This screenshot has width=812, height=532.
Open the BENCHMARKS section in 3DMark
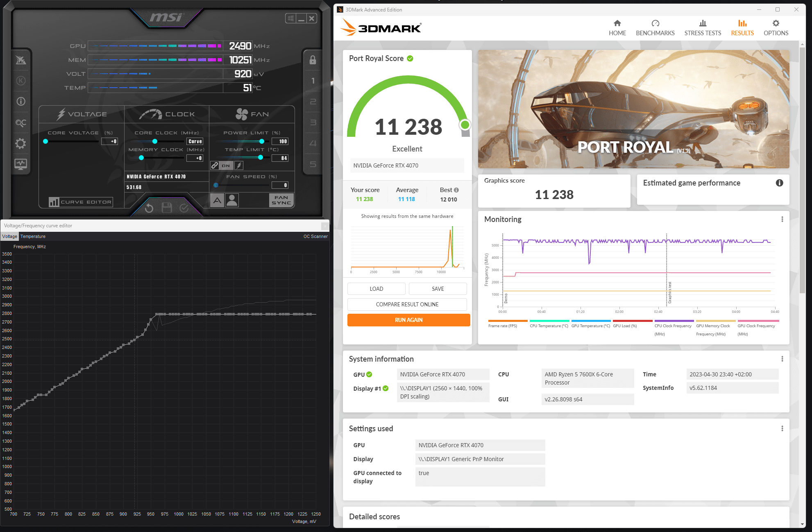[x=655, y=28]
